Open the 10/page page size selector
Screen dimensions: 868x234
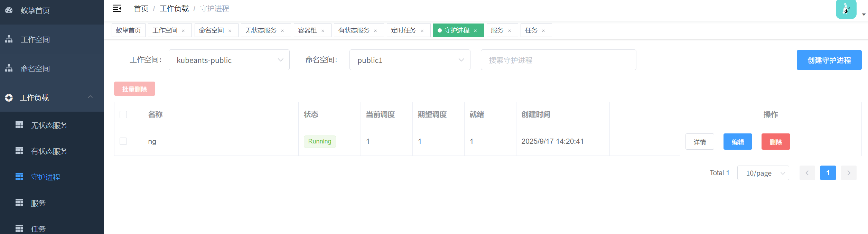click(763, 173)
